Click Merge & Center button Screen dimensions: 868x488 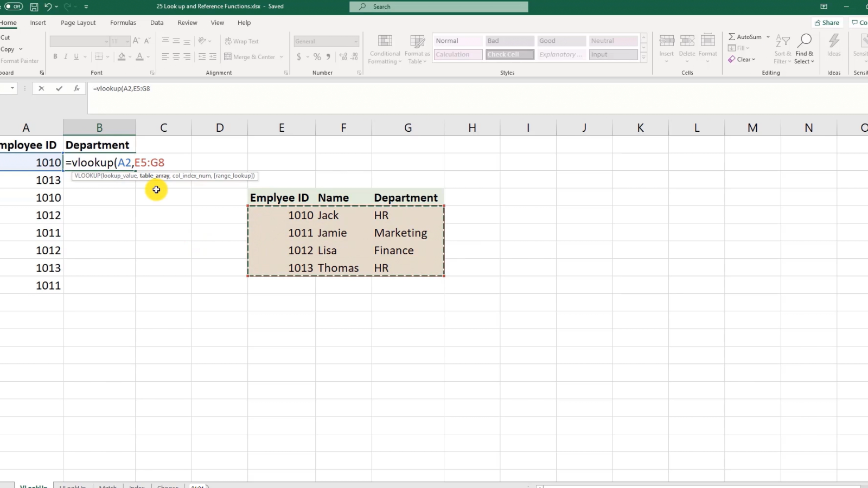250,56
